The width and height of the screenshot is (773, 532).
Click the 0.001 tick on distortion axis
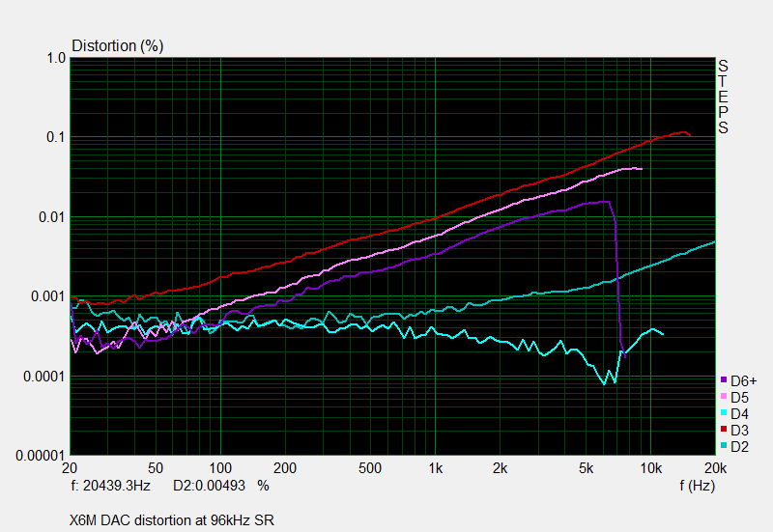[48, 296]
